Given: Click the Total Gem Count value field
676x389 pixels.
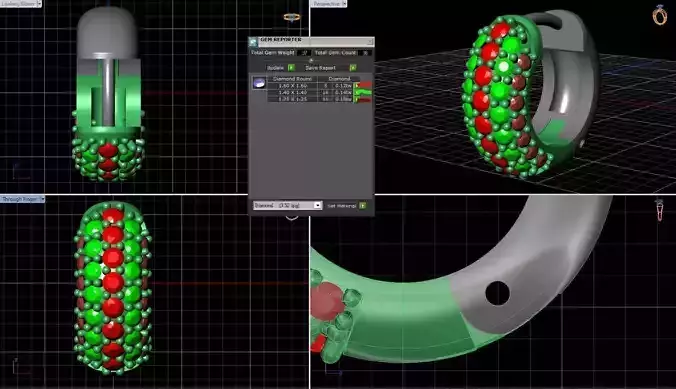Looking at the screenshot, I should (x=365, y=53).
